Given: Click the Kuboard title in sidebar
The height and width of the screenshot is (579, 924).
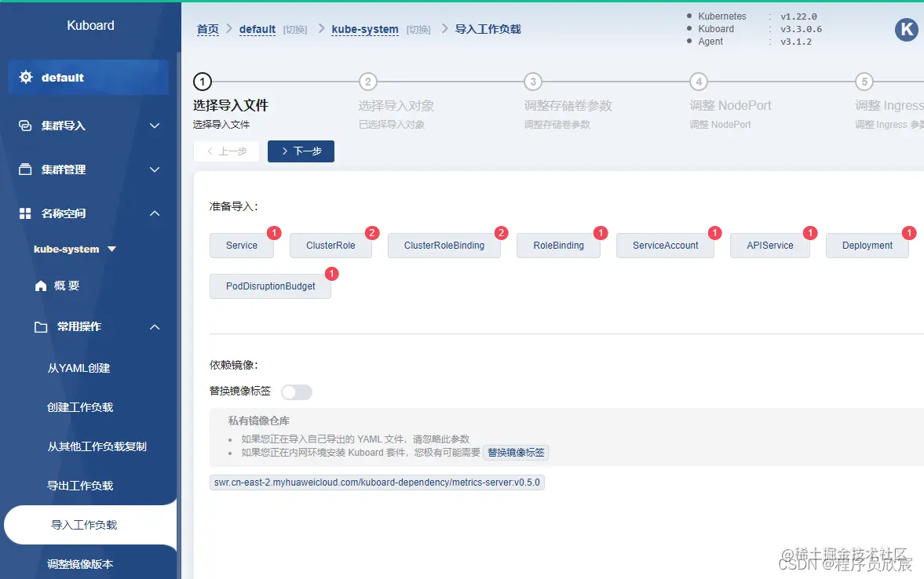Looking at the screenshot, I should click(x=91, y=25).
